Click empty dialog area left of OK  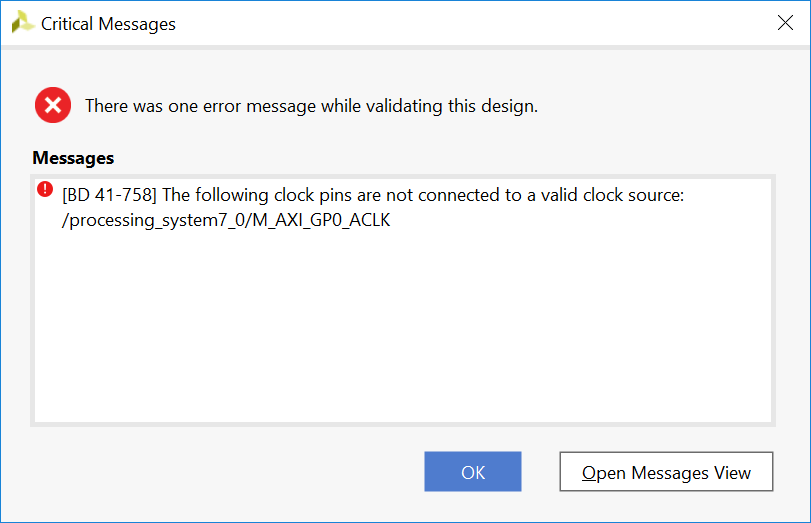pos(220,472)
